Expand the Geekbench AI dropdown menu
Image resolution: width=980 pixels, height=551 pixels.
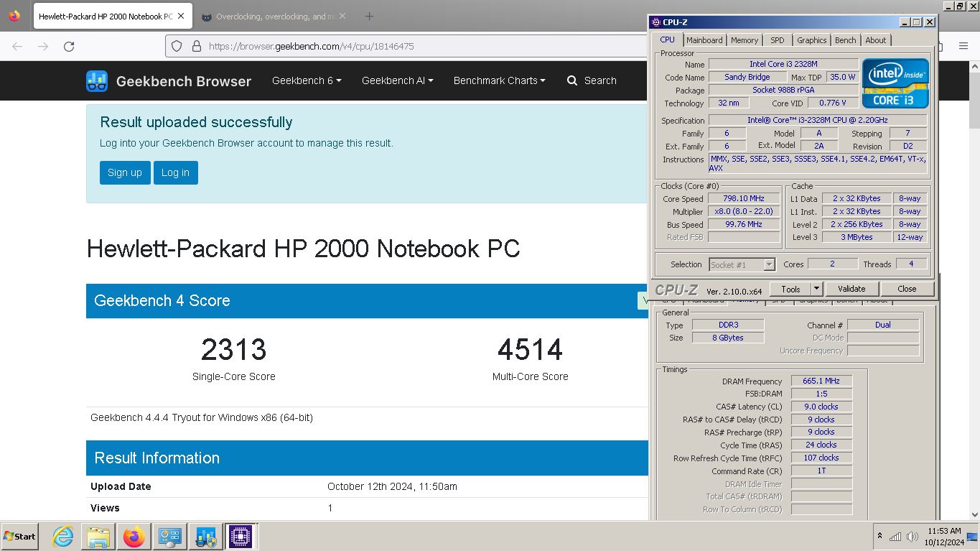[397, 80]
